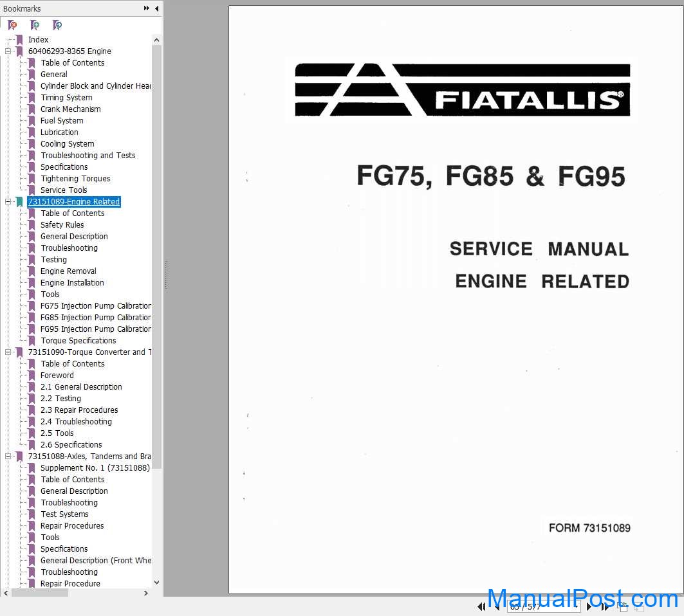Collapse the 73151089-Engine Related bookmark node

coord(8,201)
